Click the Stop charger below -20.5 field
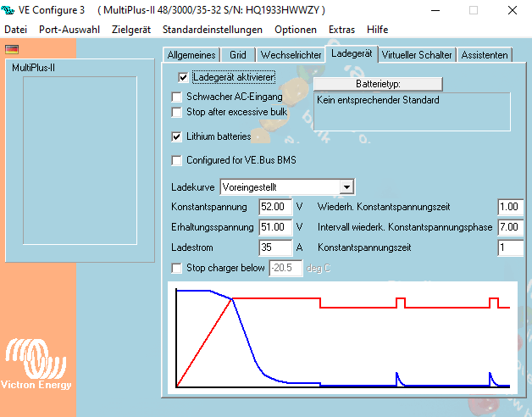Viewport: 532px width, 417px height. pos(285,269)
